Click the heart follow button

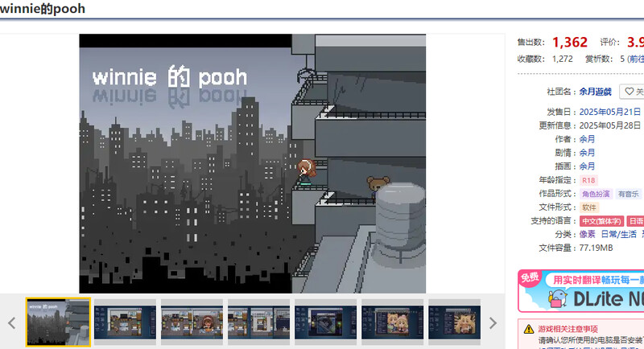click(x=633, y=92)
